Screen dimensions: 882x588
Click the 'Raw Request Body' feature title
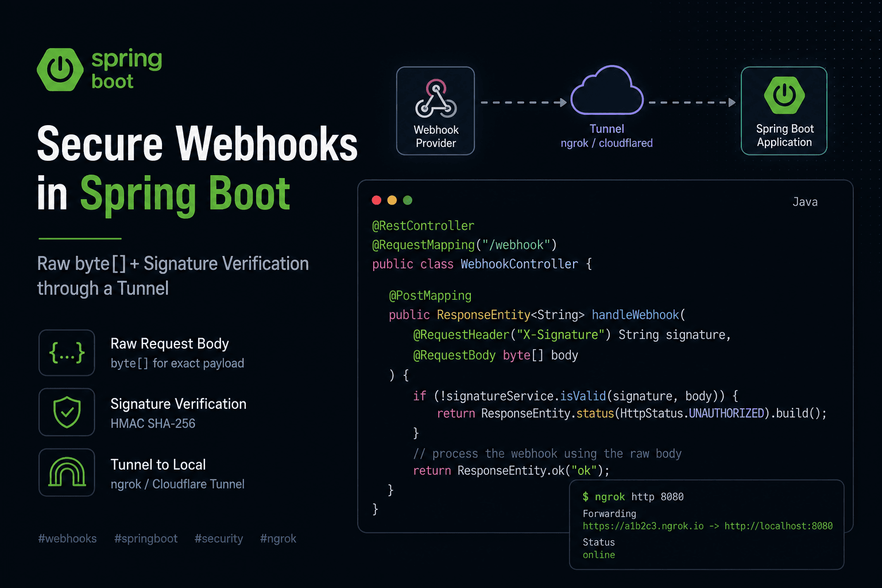point(169,343)
